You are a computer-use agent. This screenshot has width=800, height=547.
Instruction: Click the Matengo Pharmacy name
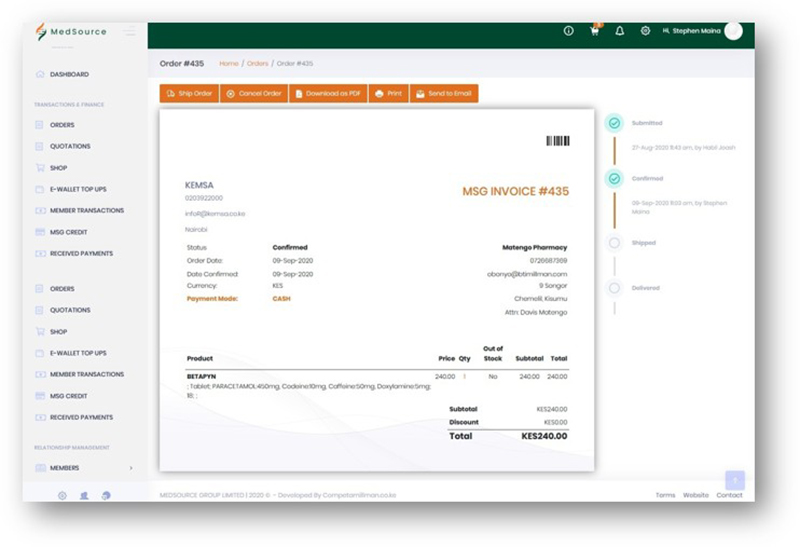pos(534,247)
